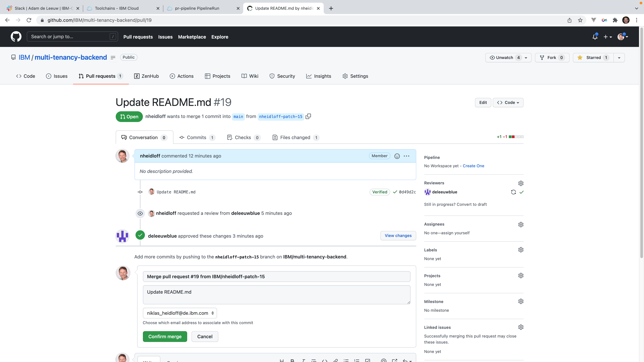Toggle Starred on the repository

593,58
